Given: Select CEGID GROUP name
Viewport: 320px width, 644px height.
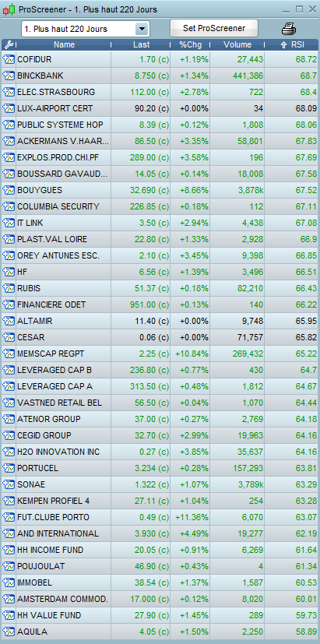Looking at the screenshot, I should click(x=44, y=435).
